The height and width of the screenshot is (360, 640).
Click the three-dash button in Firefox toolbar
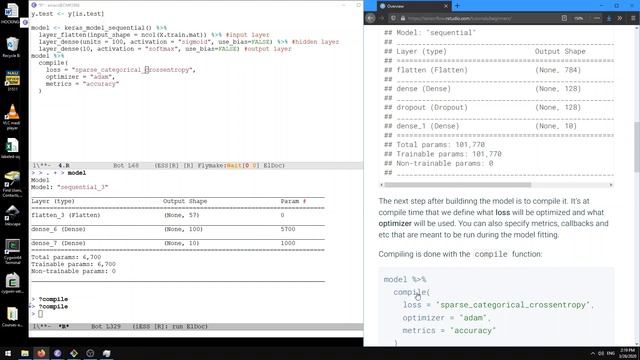pos(596,18)
